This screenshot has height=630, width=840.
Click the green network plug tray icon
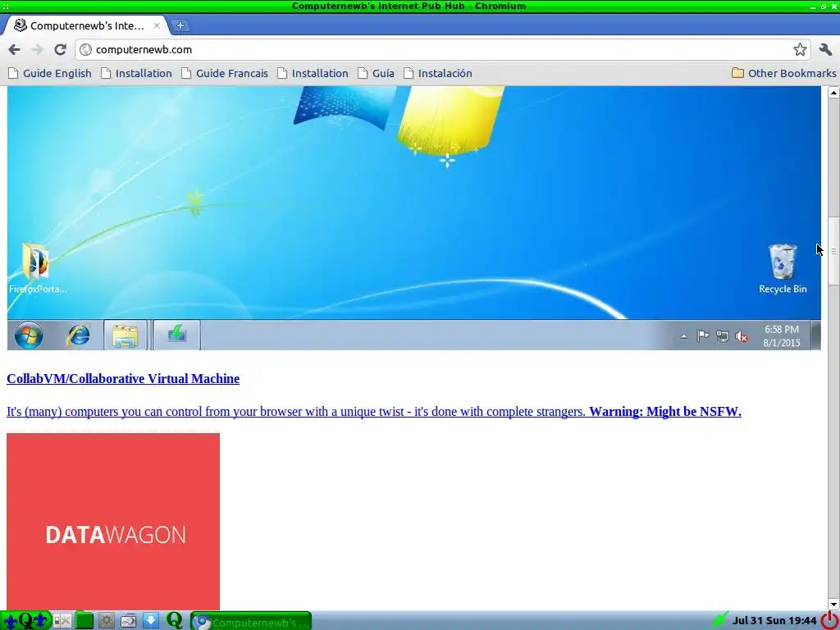tap(720, 620)
